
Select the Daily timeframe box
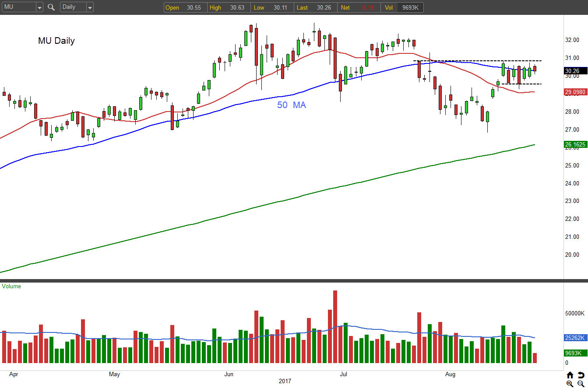coord(73,7)
